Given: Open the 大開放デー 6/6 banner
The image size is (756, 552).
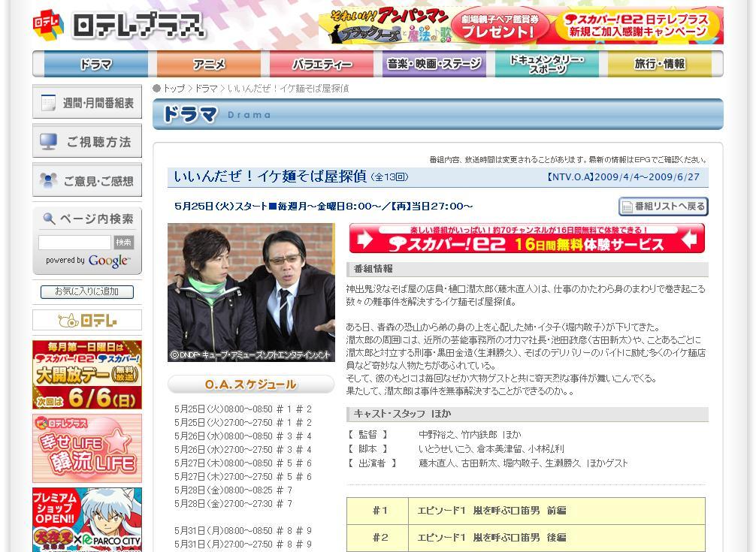Looking at the screenshot, I should click(x=87, y=375).
